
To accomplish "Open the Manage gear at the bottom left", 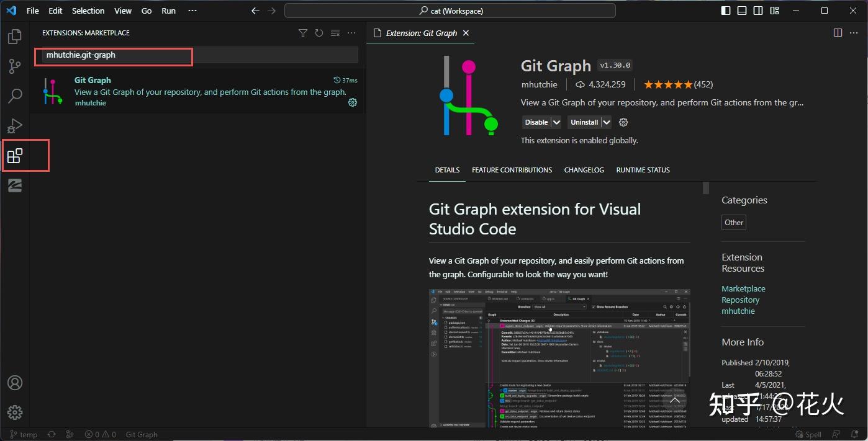I will tap(15, 412).
